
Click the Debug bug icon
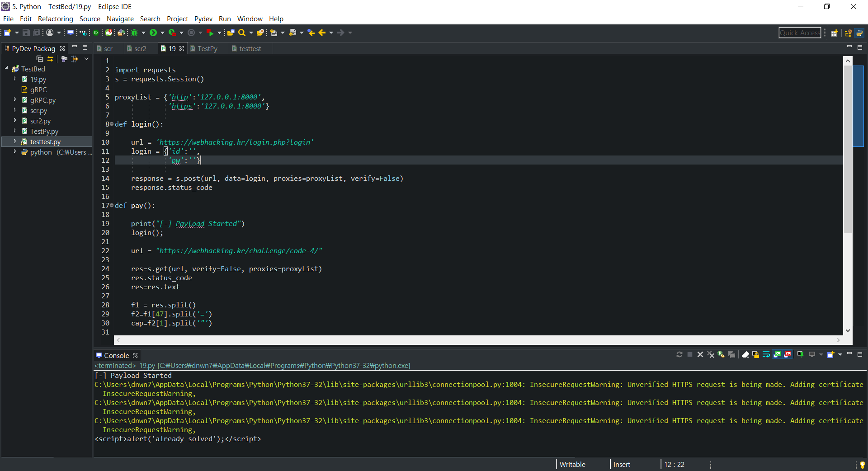(x=134, y=33)
